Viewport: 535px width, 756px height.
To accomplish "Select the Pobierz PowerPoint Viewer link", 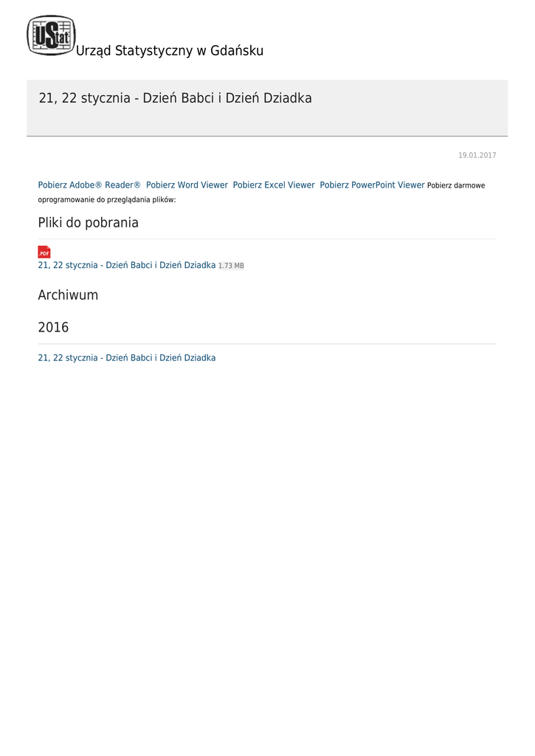I will (372, 185).
